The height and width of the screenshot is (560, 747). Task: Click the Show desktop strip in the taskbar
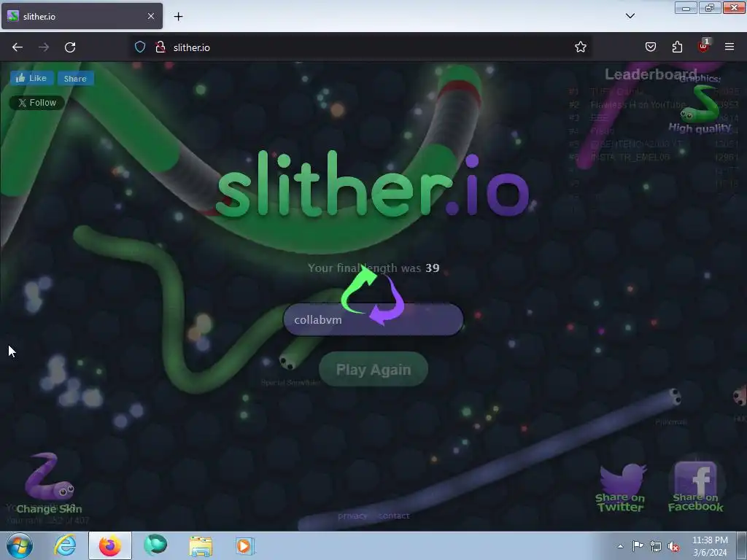(742, 545)
